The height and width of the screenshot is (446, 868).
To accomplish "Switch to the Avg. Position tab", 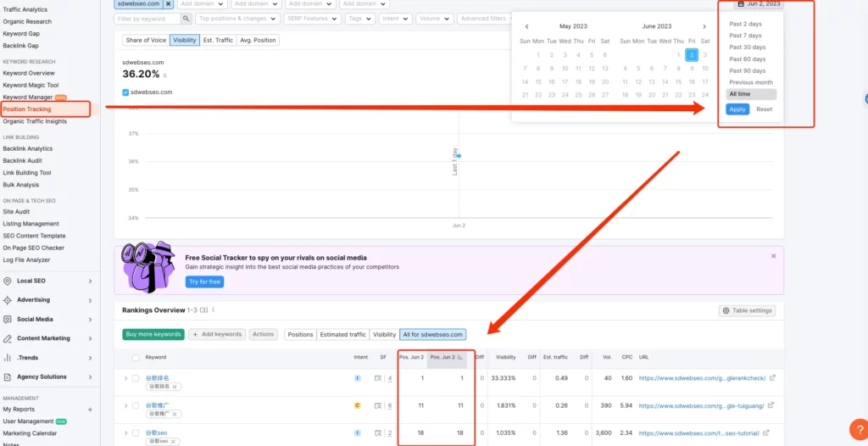I will tap(258, 41).
